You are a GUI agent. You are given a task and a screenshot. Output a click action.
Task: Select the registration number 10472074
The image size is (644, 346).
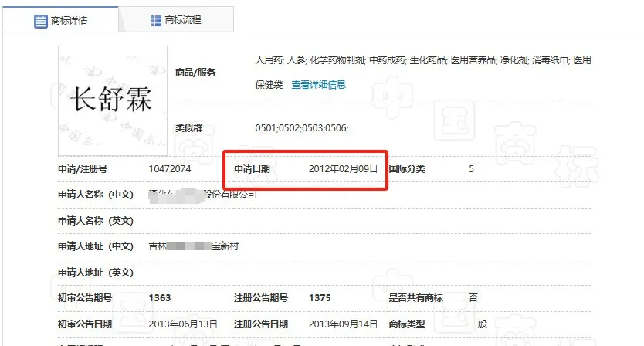[x=170, y=169]
